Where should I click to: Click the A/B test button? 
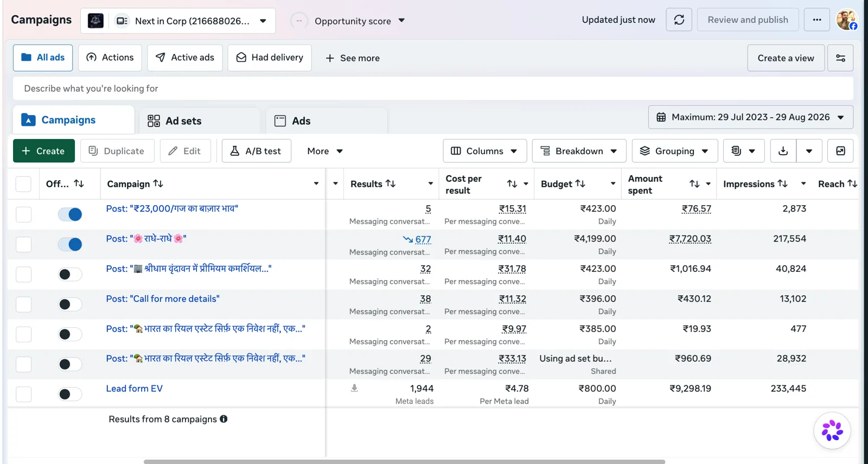coord(256,151)
